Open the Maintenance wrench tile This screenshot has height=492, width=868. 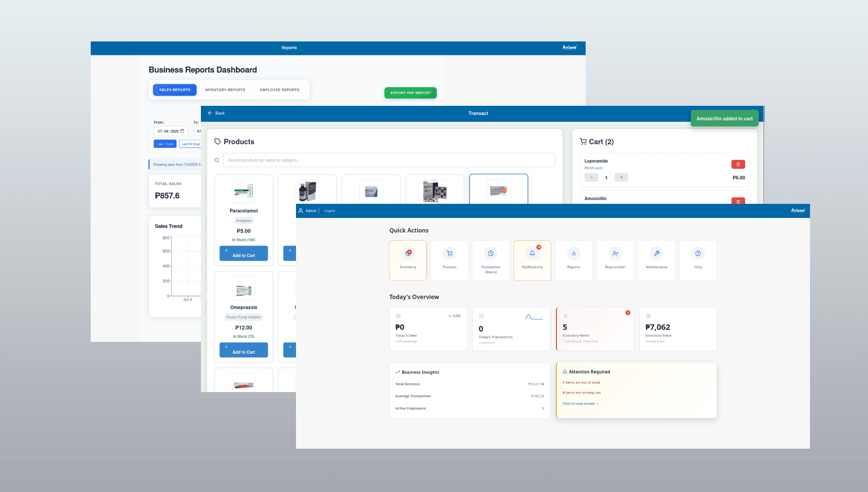pos(656,260)
